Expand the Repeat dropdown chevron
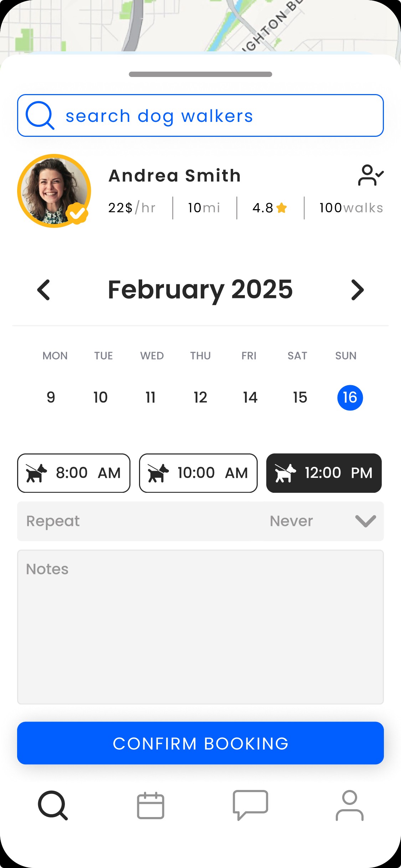Viewport: 401px width, 868px height. point(365,521)
